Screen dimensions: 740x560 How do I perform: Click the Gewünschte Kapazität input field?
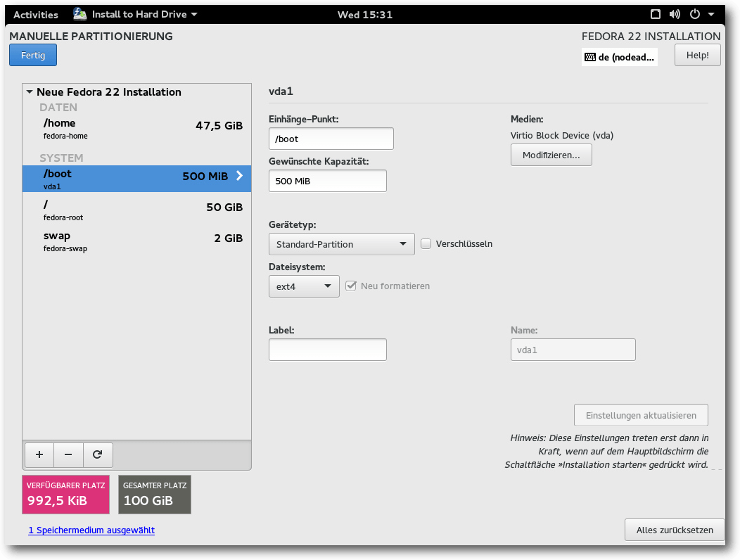tap(328, 181)
